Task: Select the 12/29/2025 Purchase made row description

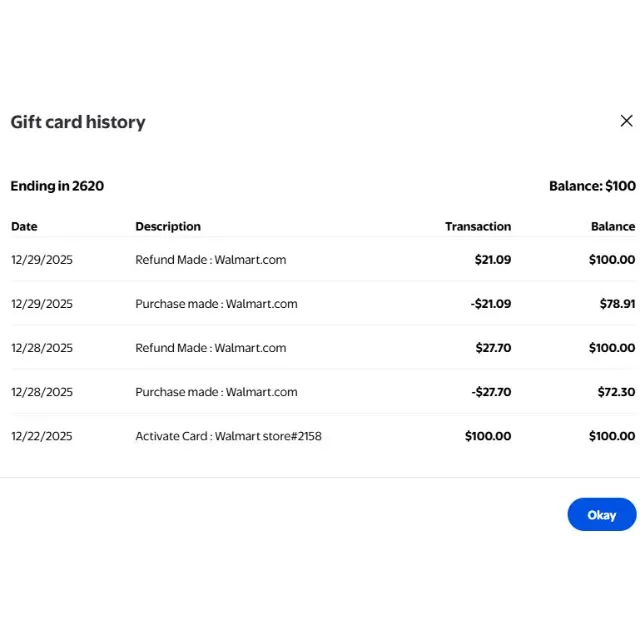Action: 216,304
